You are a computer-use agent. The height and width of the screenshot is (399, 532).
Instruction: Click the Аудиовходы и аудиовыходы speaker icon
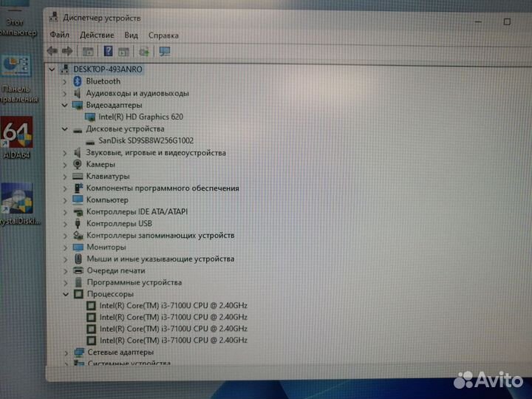tap(78, 93)
